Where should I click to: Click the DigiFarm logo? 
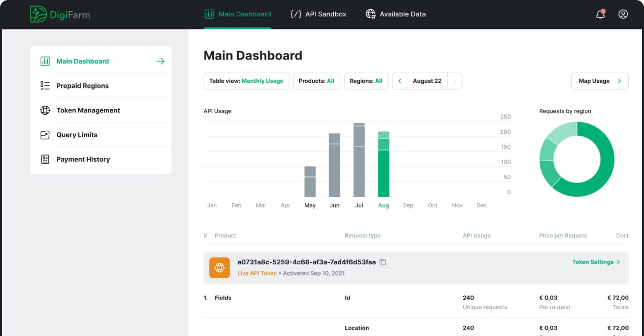pos(60,14)
